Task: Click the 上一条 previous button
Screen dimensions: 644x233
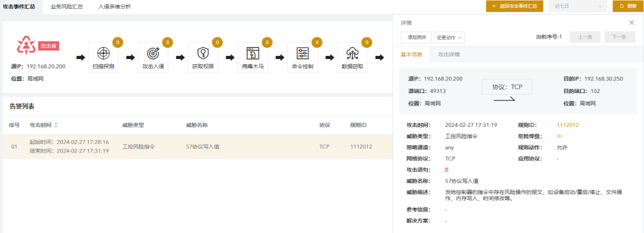Action: tap(585, 37)
